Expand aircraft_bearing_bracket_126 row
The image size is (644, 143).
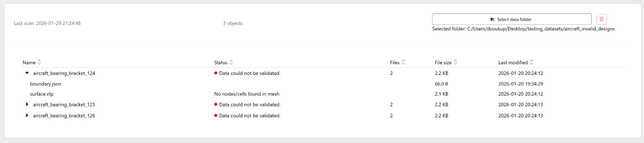click(27, 116)
